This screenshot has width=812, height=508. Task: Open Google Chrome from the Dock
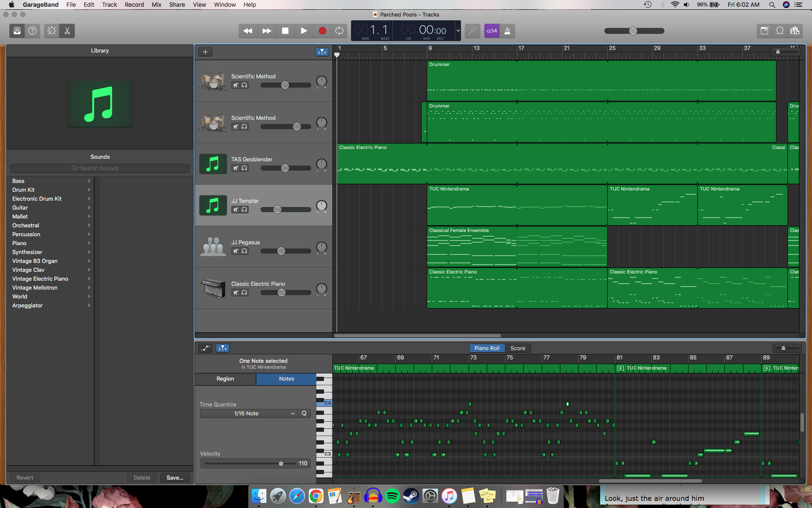316,496
